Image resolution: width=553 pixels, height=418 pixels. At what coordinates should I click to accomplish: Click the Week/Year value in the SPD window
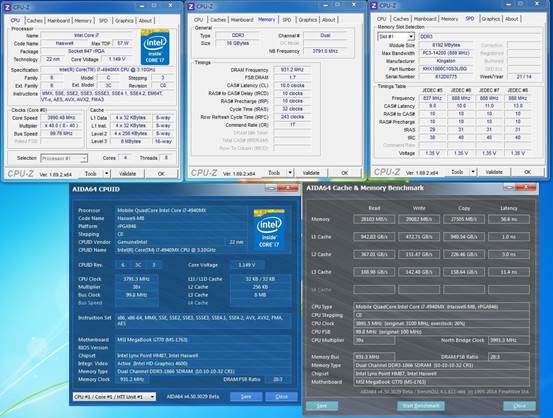click(x=524, y=77)
